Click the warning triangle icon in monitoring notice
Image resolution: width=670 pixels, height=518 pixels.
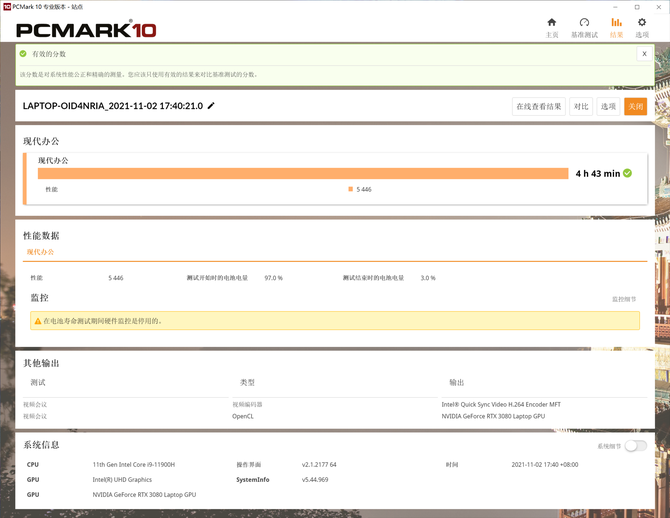click(x=38, y=321)
